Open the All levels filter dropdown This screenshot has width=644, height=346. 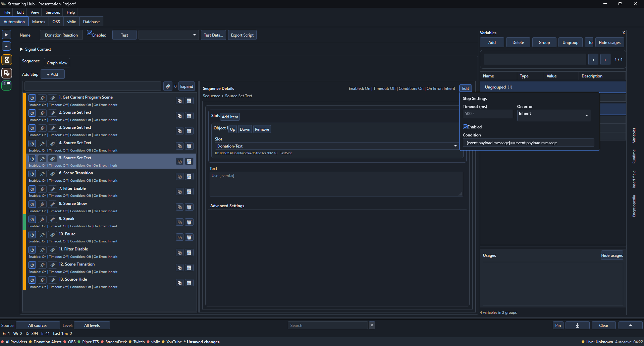[92, 326]
